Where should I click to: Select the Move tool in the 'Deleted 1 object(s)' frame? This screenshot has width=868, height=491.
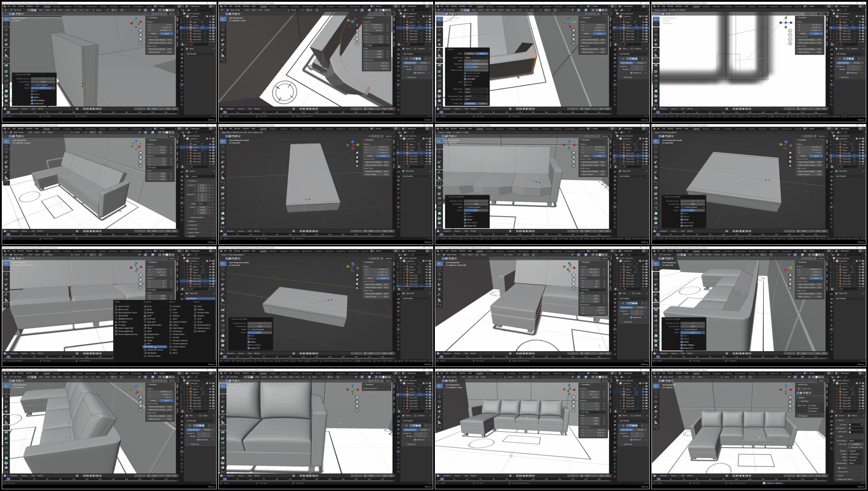(x=656, y=397)
